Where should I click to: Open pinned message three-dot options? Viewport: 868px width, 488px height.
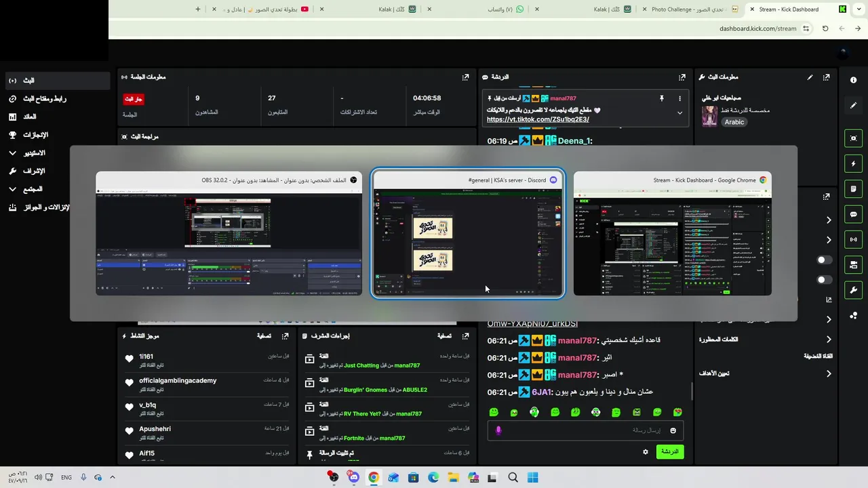point(679,99)
